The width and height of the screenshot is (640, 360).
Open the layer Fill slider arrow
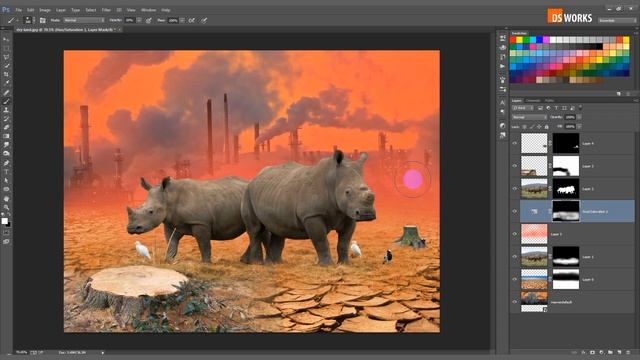coord(579,127)
